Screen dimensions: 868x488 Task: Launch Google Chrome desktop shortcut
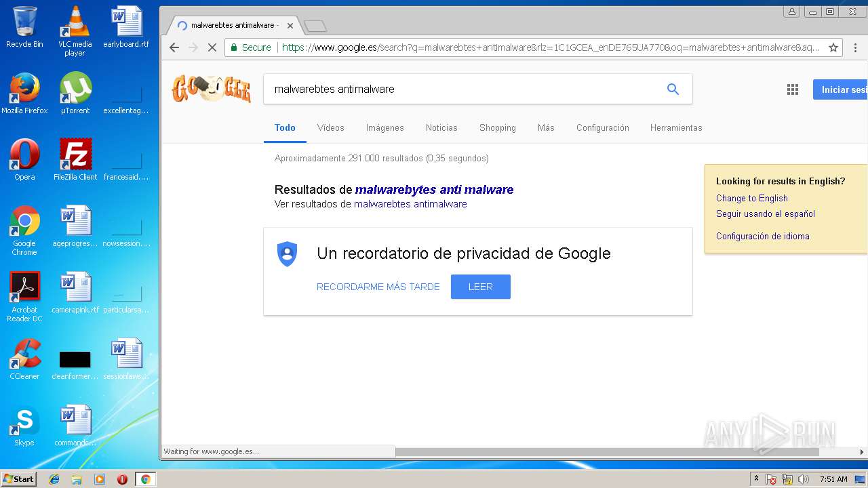pos(24,230)
